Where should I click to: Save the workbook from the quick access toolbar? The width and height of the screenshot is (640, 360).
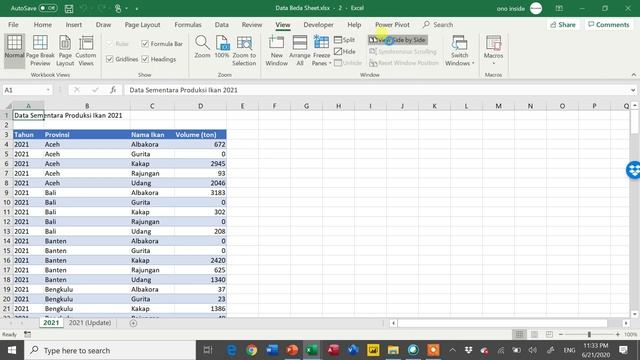(x=69, y=8)
